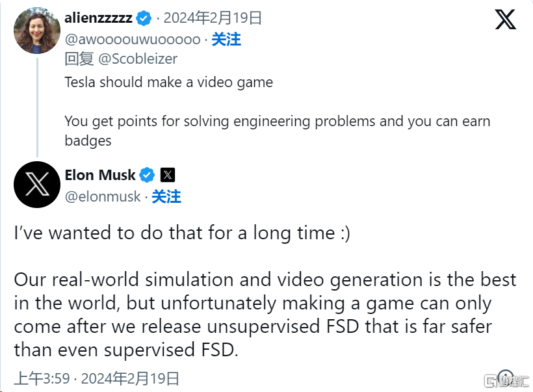Screen dimensions: 533x392
Task: Click the X logo in the top-right corner
Action: tap(506, 20)
